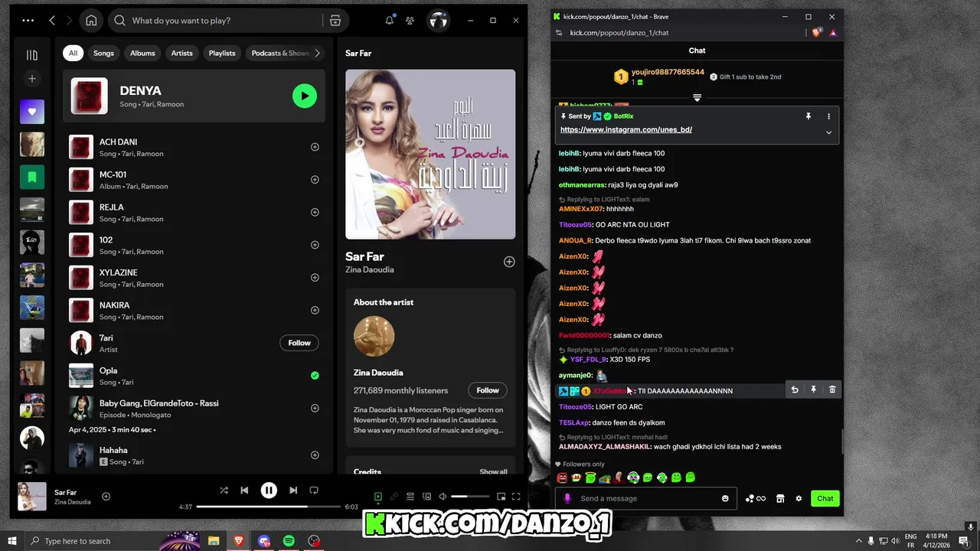Open Connect to a device icon
Screen dimensions: 980x551
coord(427,497)
